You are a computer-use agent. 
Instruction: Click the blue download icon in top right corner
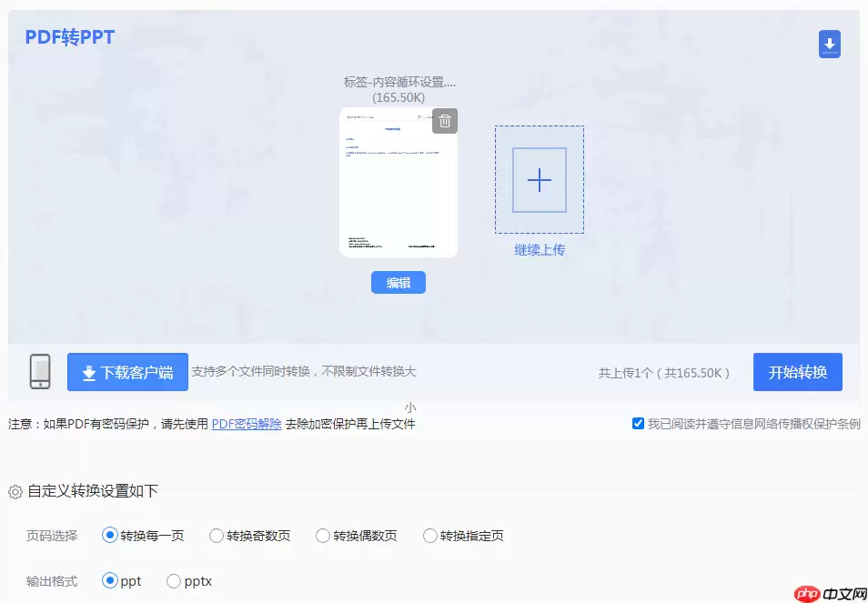(829, 44)
